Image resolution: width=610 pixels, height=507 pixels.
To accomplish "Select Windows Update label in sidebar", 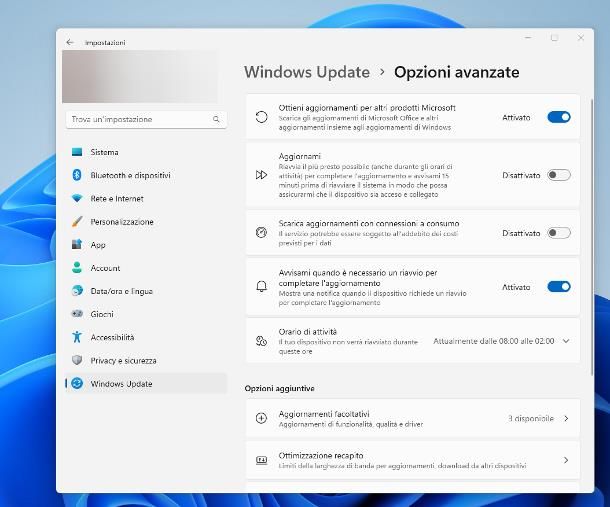I will (121, 384).
